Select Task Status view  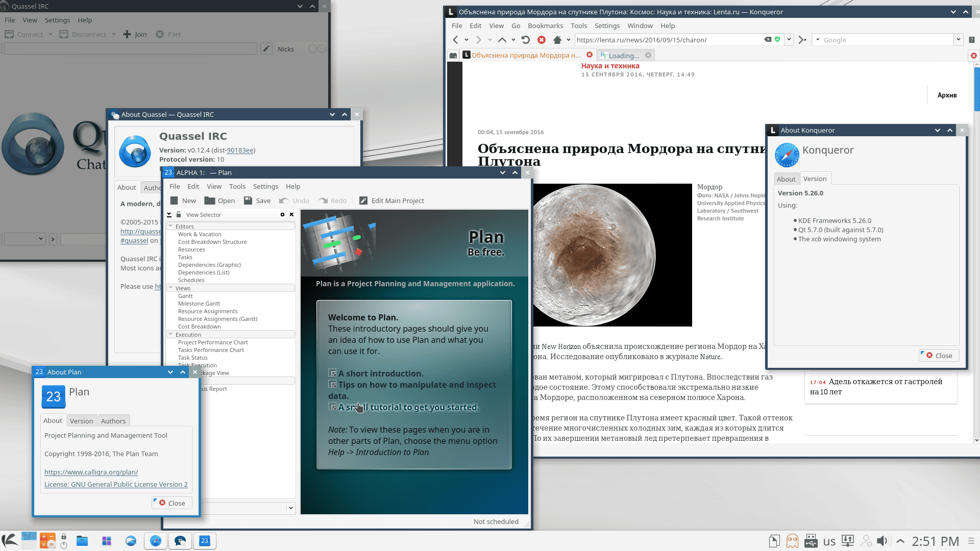(192, 358)
